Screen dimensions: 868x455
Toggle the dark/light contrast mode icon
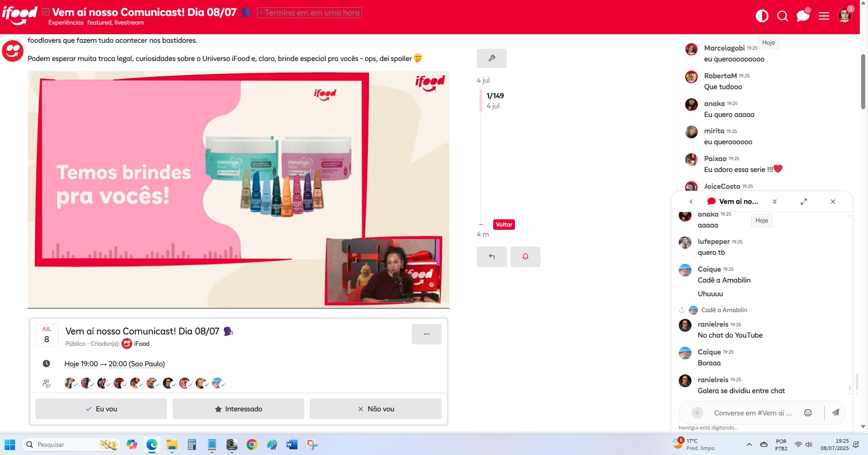(762, 16)
